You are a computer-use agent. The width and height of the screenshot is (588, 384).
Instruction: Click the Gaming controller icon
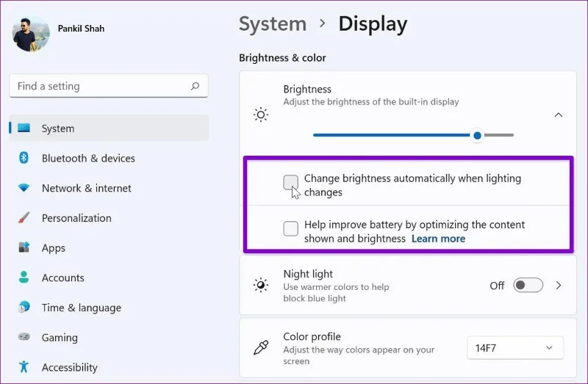pyautogui.click(x=24, y=336)
